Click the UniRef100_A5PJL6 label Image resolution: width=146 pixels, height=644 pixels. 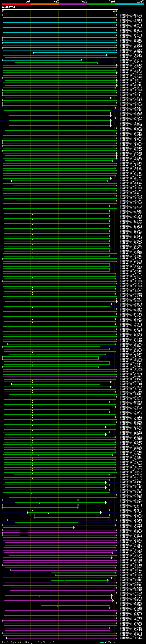coord(131,95)
